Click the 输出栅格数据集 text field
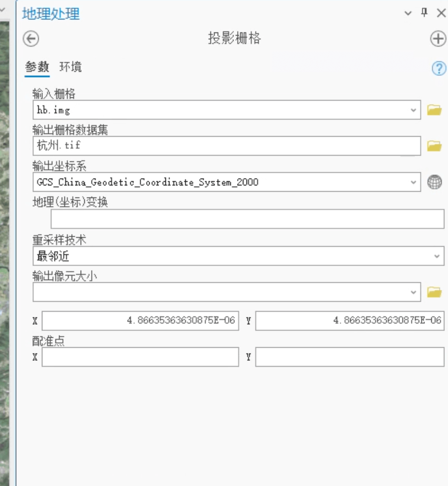Screen dimensions: 448x486 225,146
